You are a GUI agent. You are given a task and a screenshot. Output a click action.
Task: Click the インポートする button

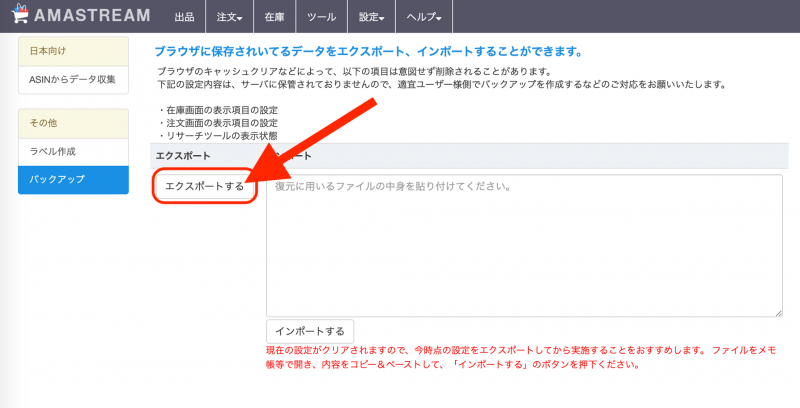click(x=310, y=332)
